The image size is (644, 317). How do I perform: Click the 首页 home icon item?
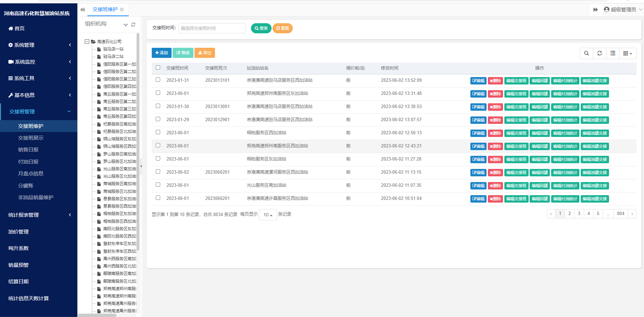[x=16, y=29]
